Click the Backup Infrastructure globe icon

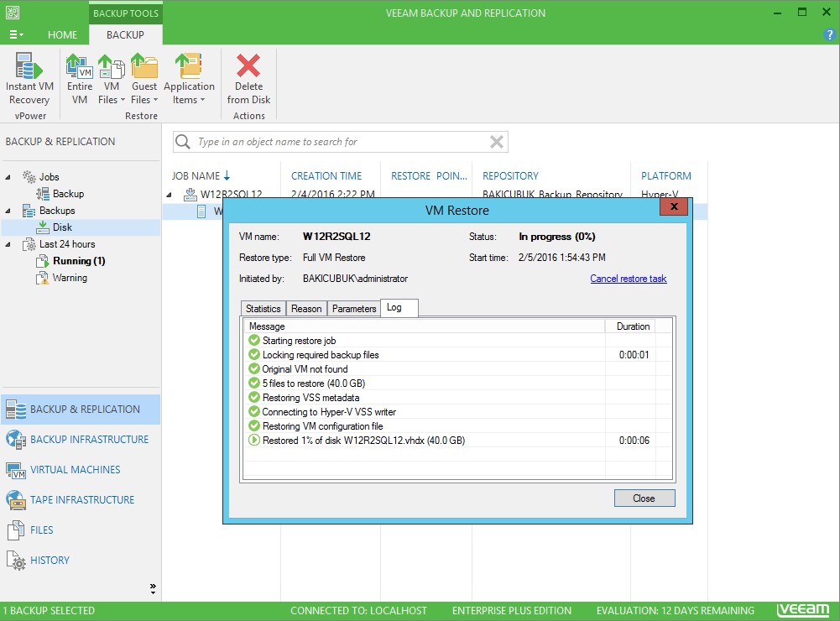16,440
